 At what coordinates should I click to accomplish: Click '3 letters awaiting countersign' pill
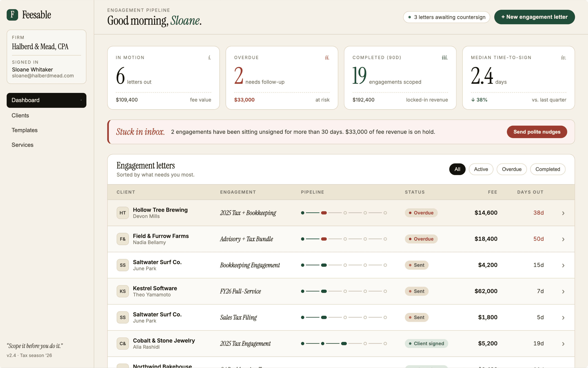(x=447, y=17)
